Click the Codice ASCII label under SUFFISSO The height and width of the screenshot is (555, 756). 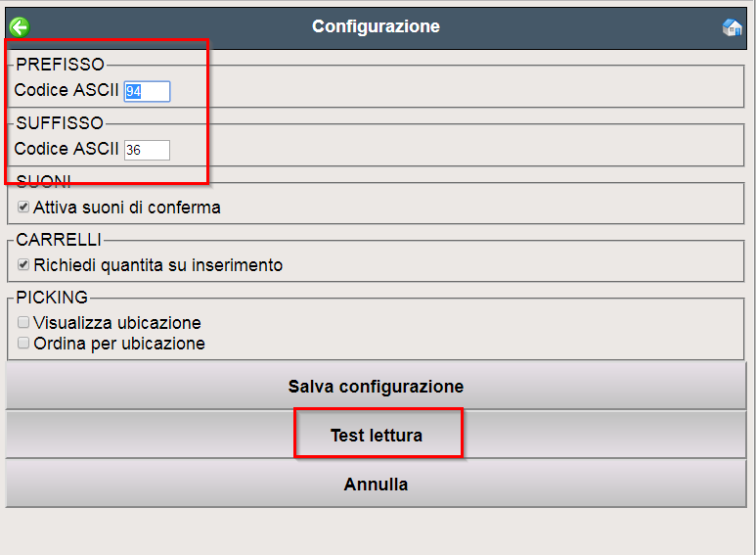[67, 149]
